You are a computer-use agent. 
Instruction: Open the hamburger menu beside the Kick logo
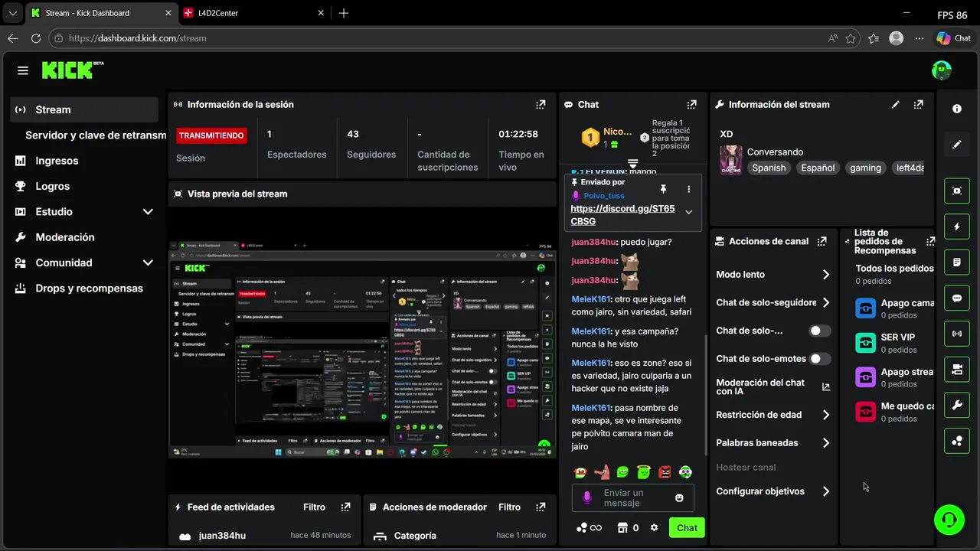(23, 70)
